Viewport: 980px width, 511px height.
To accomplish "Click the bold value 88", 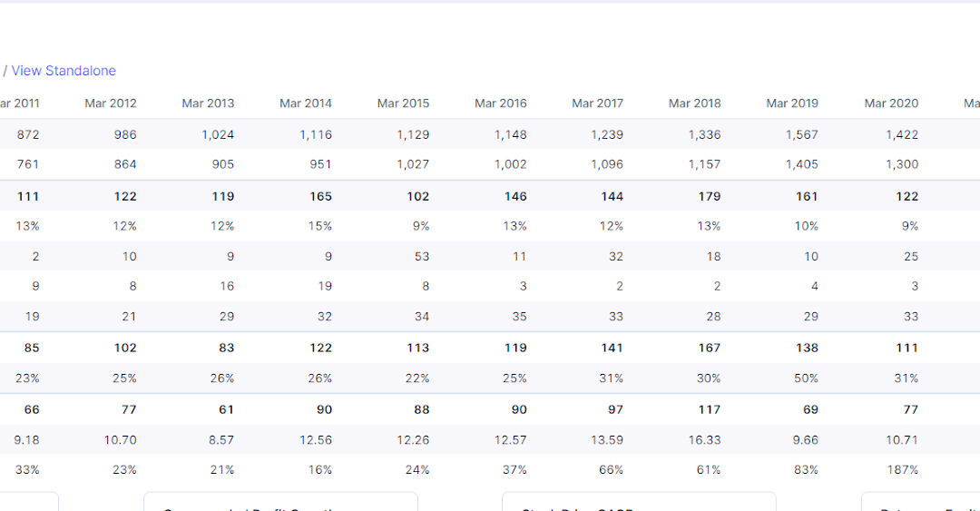I will pos(422,409).
